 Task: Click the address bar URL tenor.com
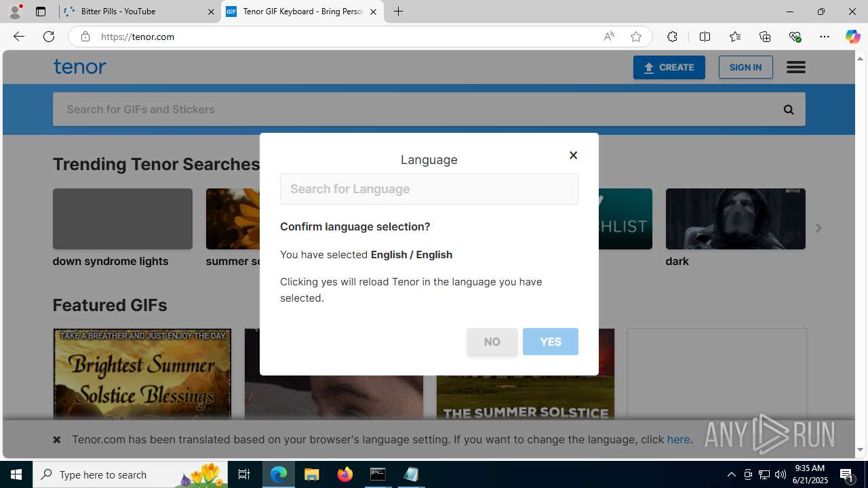(x=138, y=37)
